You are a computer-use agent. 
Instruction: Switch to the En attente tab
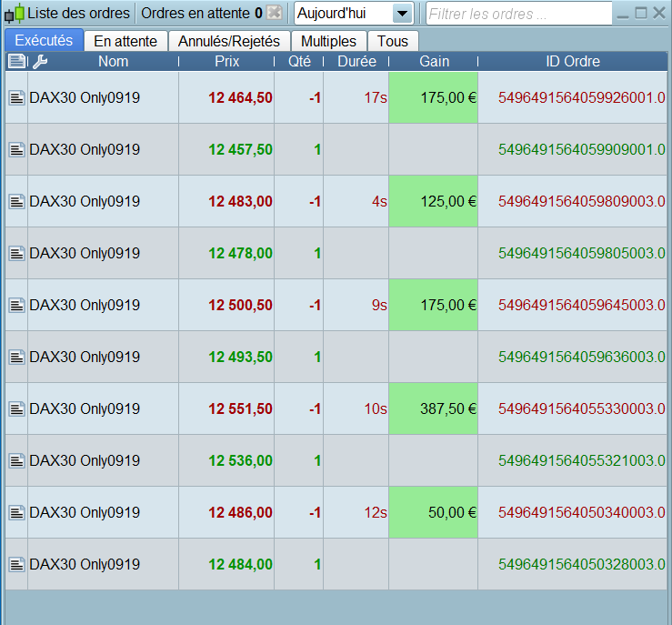point(125,42)
